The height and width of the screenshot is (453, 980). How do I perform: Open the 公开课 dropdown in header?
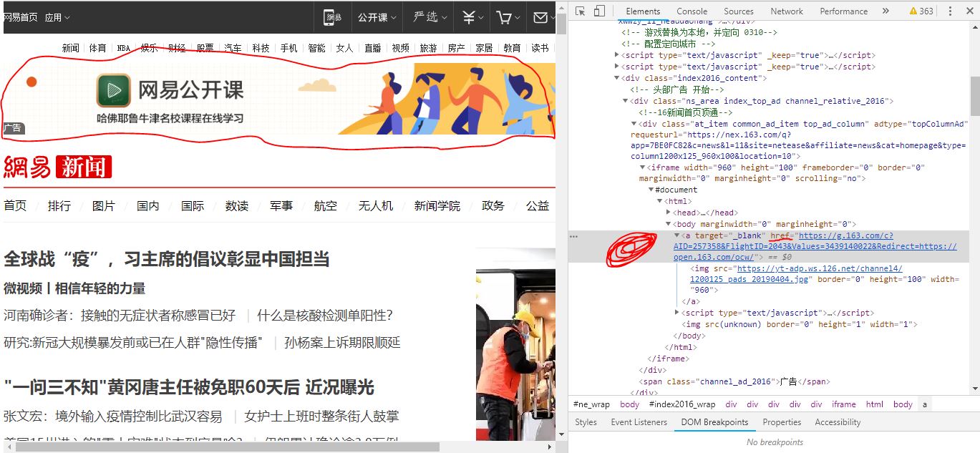(377, 17)
